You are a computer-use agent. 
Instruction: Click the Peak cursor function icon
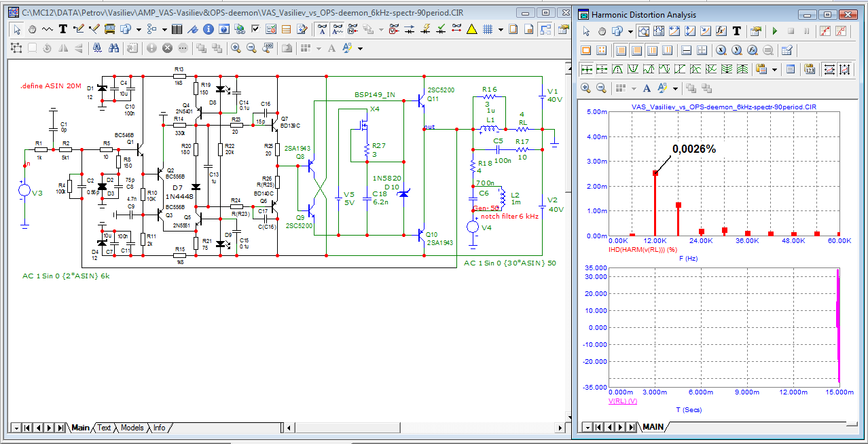[x=617, y=69]
